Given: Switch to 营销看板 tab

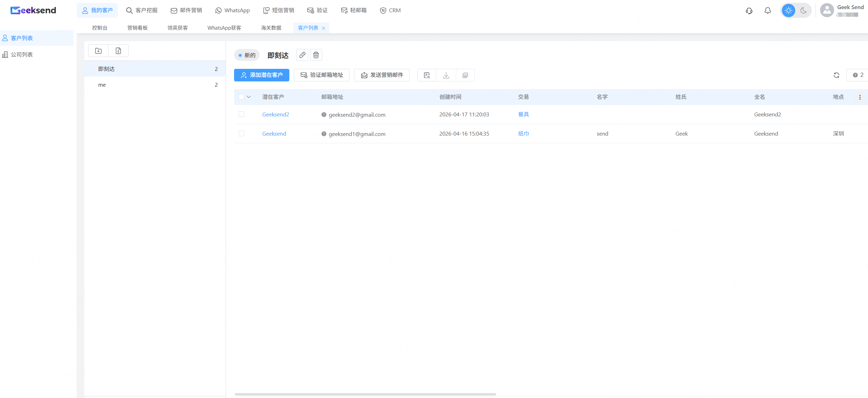Looking at the screenshot, I should (x=137, y=28).
